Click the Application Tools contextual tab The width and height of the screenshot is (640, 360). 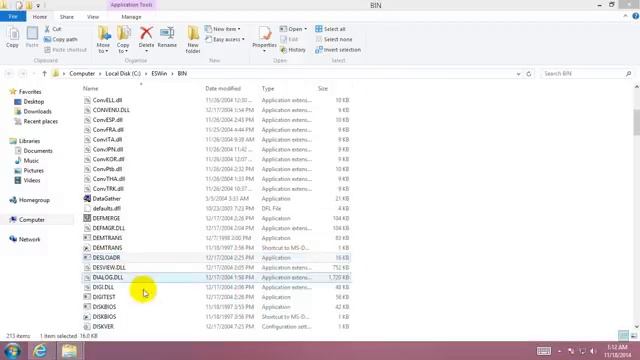click(x=131, y=5)
